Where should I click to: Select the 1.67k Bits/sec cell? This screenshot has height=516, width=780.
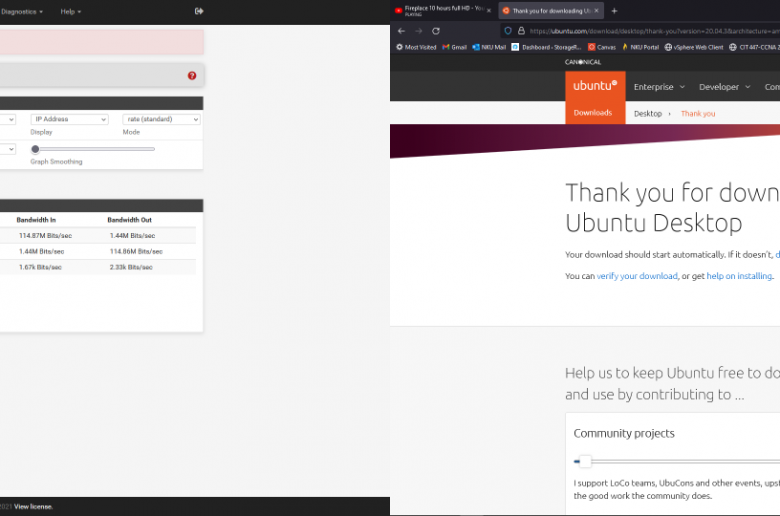pos(40,267)
